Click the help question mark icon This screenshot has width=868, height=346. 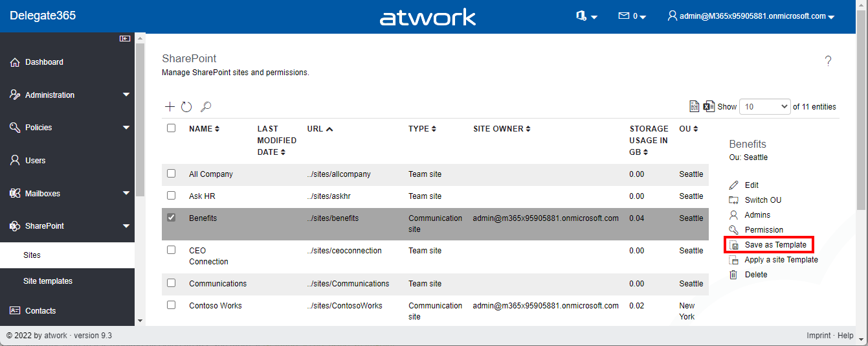pos(828,61)
